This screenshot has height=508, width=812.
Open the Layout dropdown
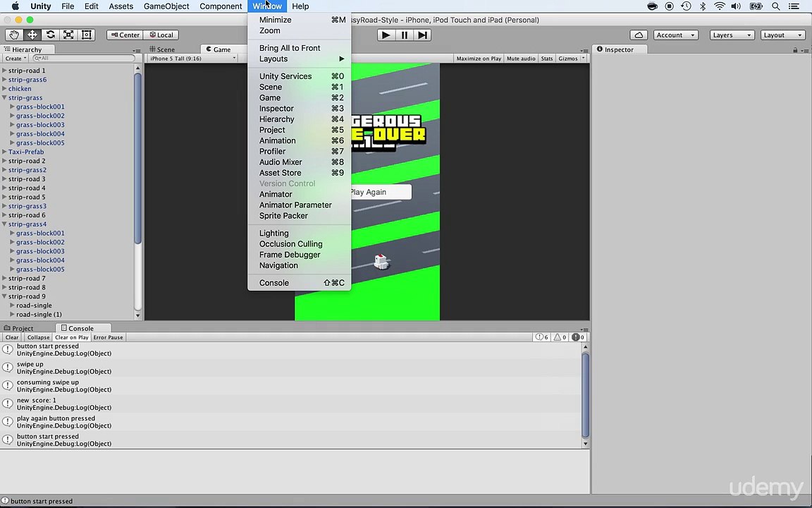tap(783, 35)
